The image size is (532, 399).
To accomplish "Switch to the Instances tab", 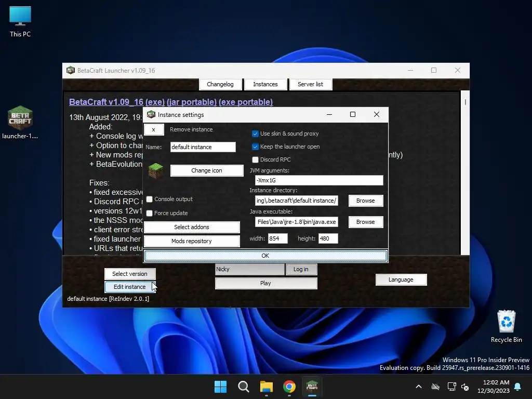I will click(x=265, y=84).
